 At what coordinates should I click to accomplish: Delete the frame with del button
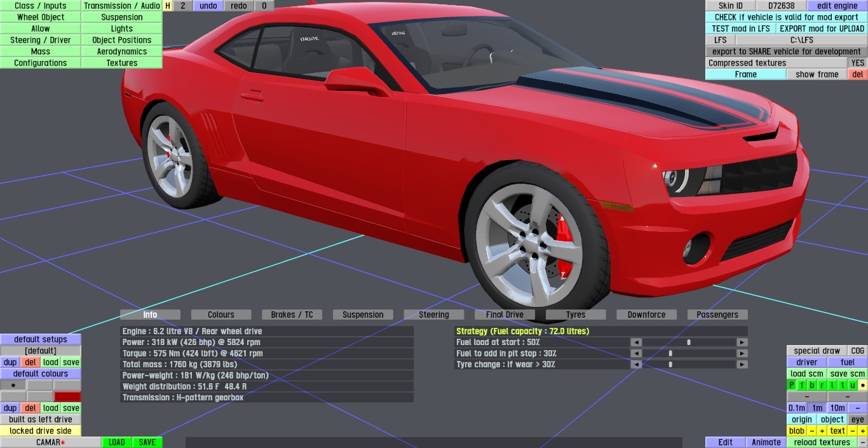(x=858, y=74)
